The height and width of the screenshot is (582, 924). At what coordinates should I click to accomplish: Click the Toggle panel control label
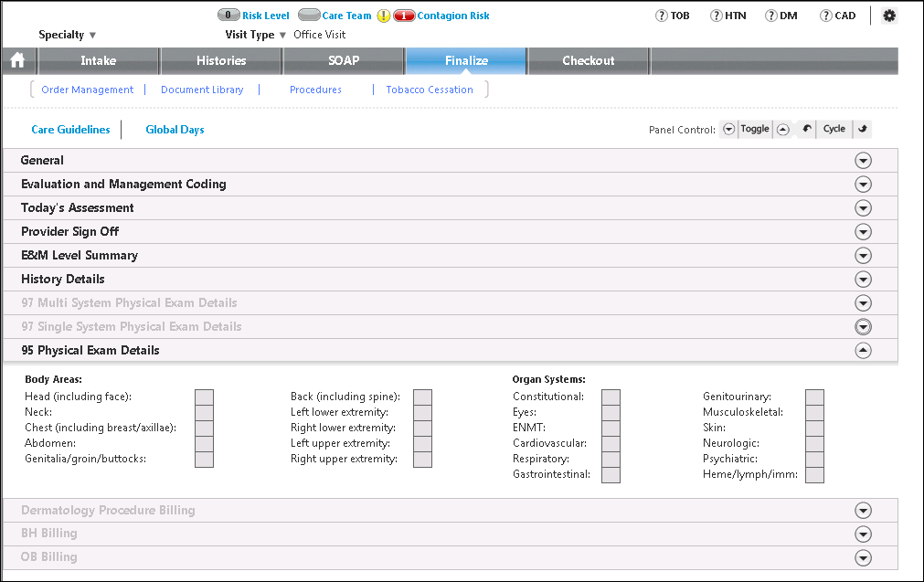pyautogui.click(x=755, y=129)
